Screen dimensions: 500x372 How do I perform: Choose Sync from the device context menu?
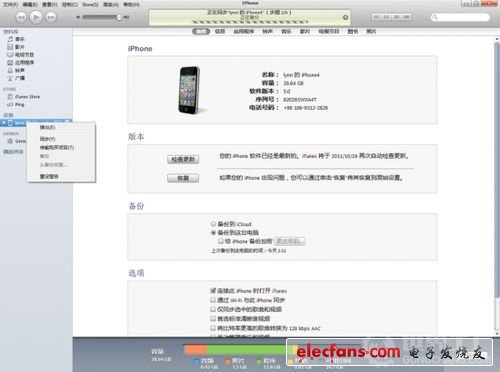click(48, 139)
